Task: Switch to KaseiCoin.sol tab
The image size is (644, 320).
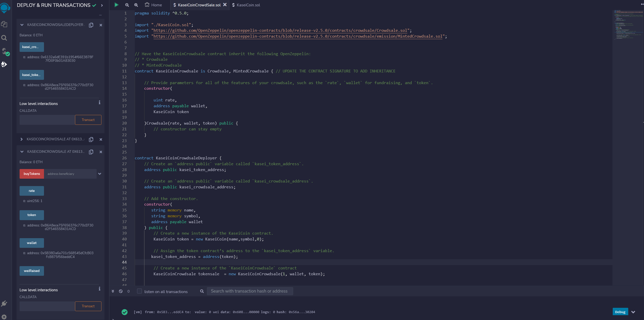Action: pos(246,5)
